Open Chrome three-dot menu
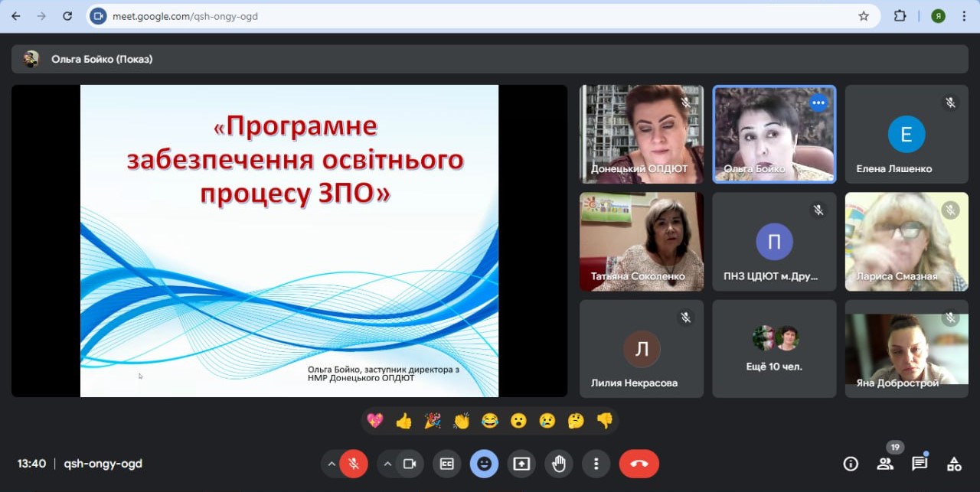Image resolution: width=980 pixels, height=492 pixels. 964,16
